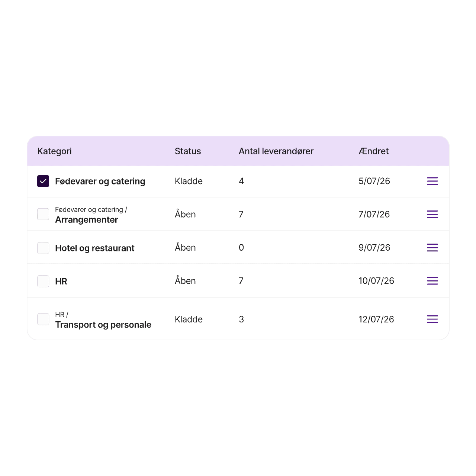Enable the Transport og personale checkbox
The height and width of the screenshot is (476, 476).
coord(43,319)
